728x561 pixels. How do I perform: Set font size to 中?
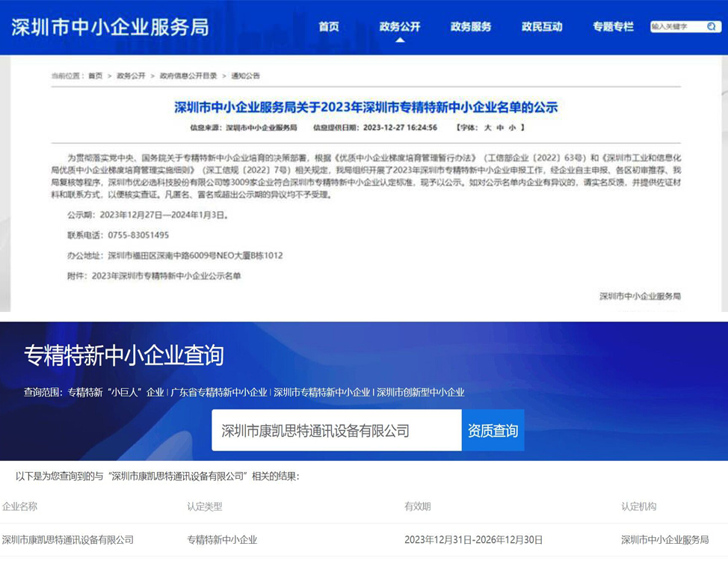click(x=500, y=128)
